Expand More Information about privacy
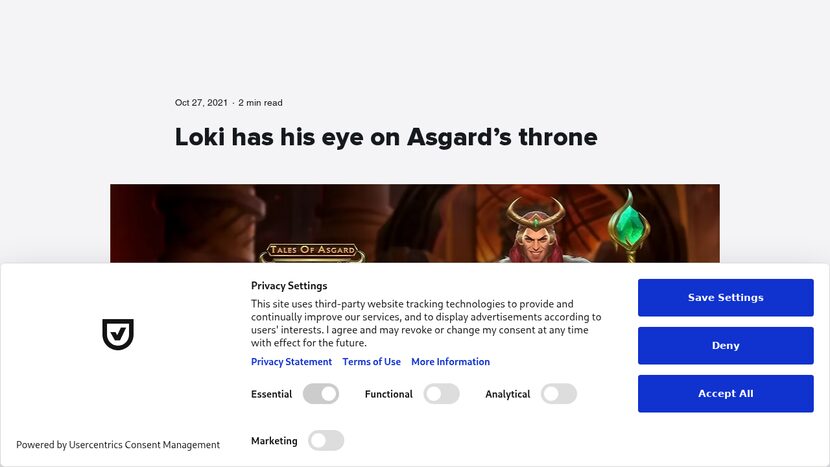830x467 pixels. pyautogui.click(x=450, y=362)
